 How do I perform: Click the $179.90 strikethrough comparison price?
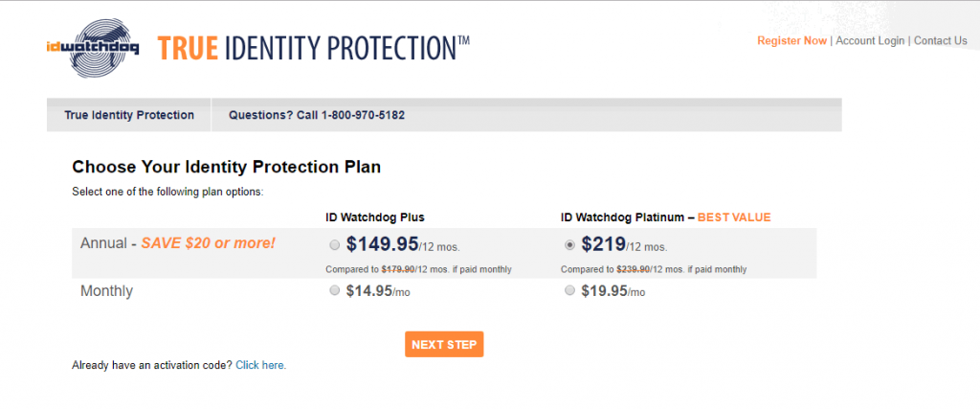click(398, 270)
